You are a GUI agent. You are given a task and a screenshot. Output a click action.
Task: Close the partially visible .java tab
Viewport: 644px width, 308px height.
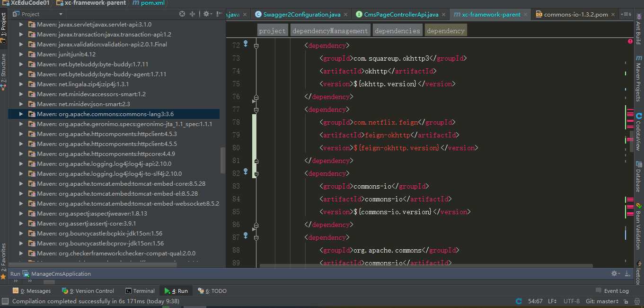[x=244, y=15]
